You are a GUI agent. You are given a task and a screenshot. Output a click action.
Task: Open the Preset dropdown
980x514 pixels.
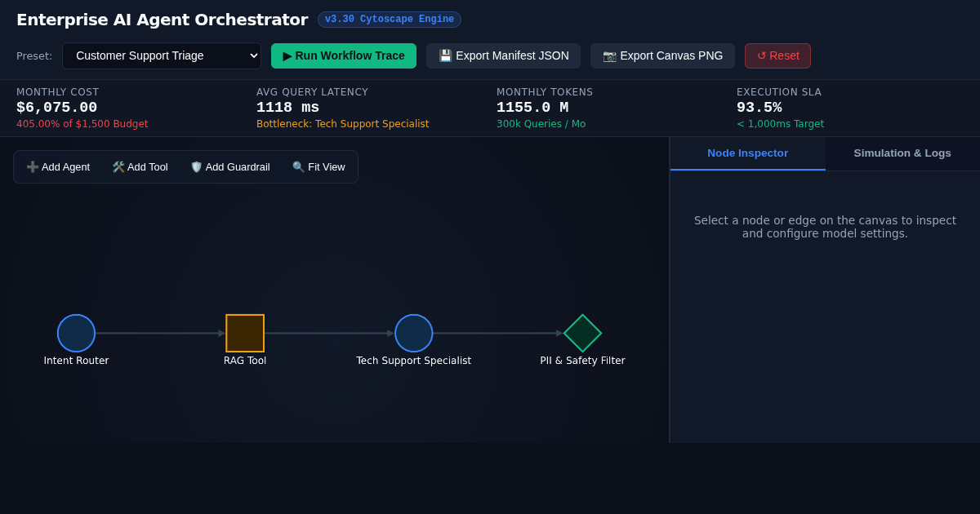click(162, 55)
